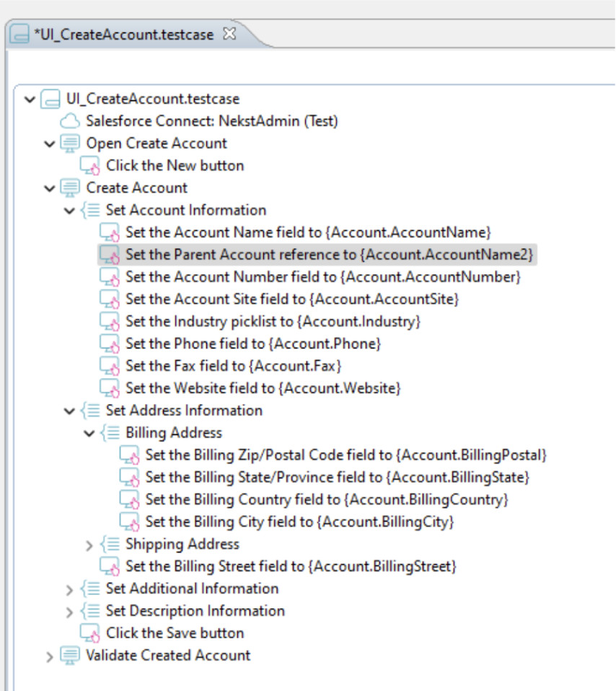Select the Set the Account Name field step
The image size is (616, 691).
[x=308, y=232]
